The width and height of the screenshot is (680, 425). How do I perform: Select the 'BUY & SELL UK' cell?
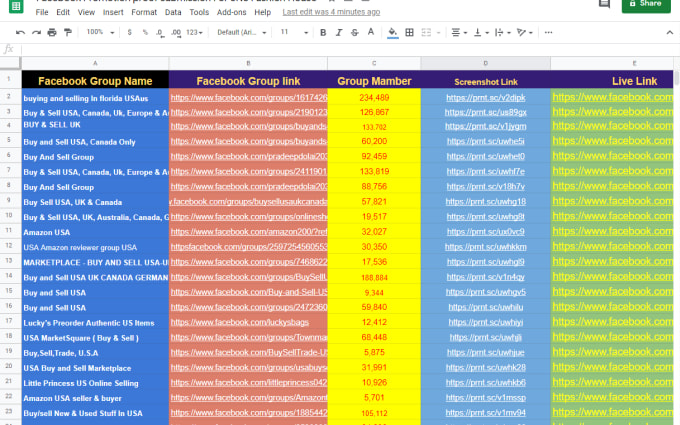coord(95,127)
